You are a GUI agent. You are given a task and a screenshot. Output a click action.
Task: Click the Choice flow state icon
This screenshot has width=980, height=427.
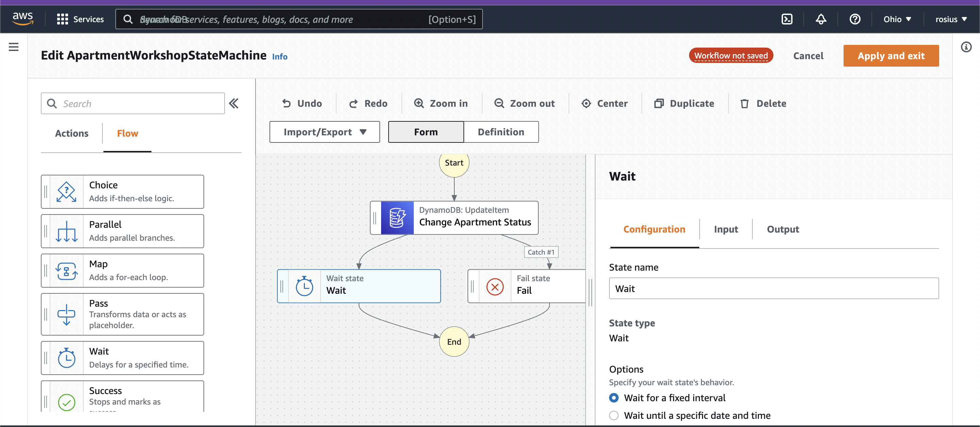point(67,192)
